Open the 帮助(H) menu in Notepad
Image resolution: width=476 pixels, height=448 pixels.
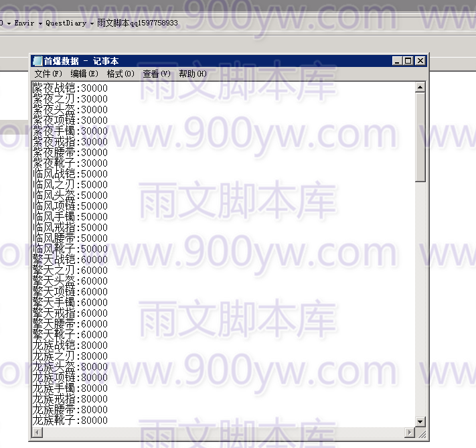tap(193, 74)
